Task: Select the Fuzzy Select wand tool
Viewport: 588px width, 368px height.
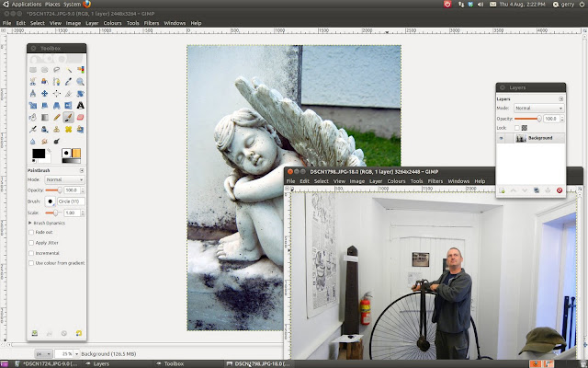Action: (x=69, y=70)
